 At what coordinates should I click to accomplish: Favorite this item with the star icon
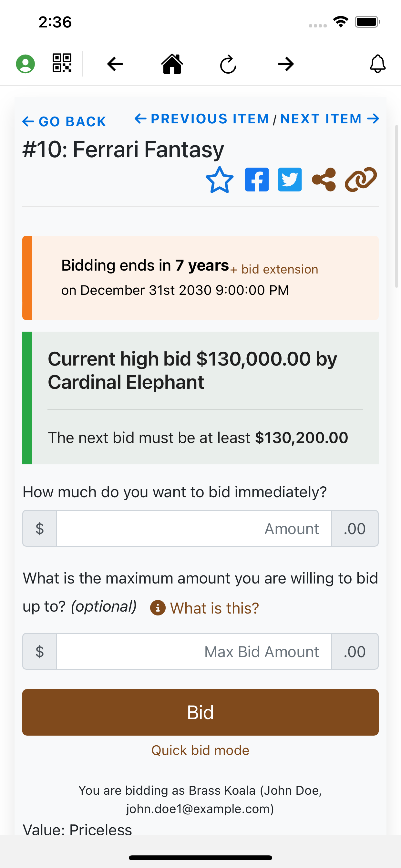coord(219,180)
